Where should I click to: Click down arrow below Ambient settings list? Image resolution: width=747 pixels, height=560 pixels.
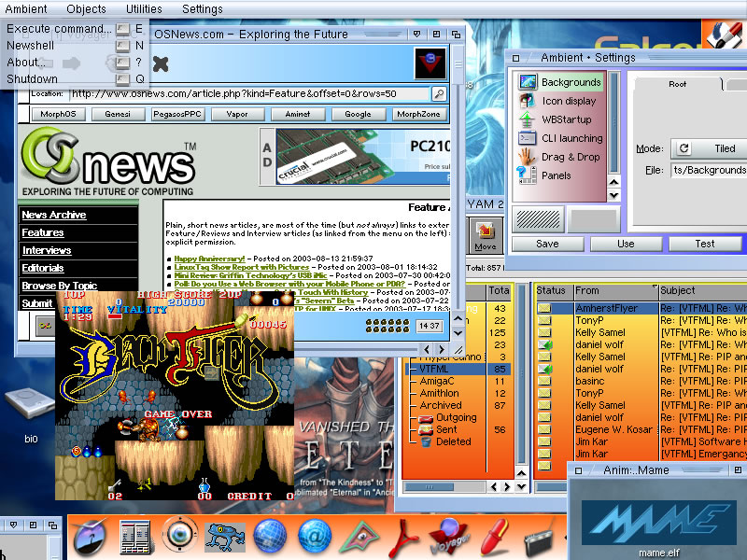(614, 194)
